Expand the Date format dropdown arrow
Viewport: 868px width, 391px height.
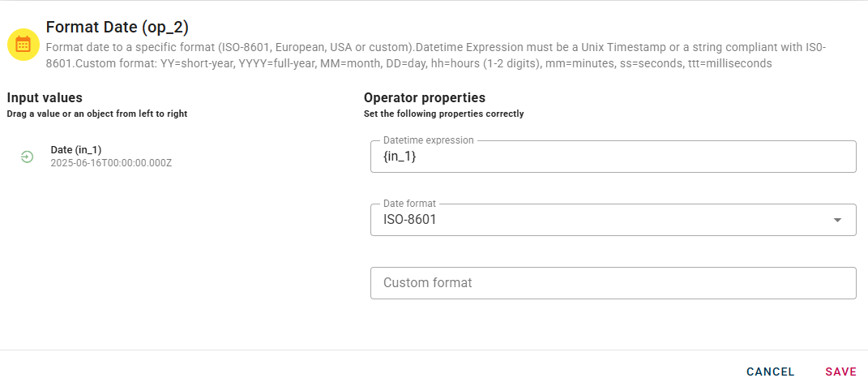(838, 220)
